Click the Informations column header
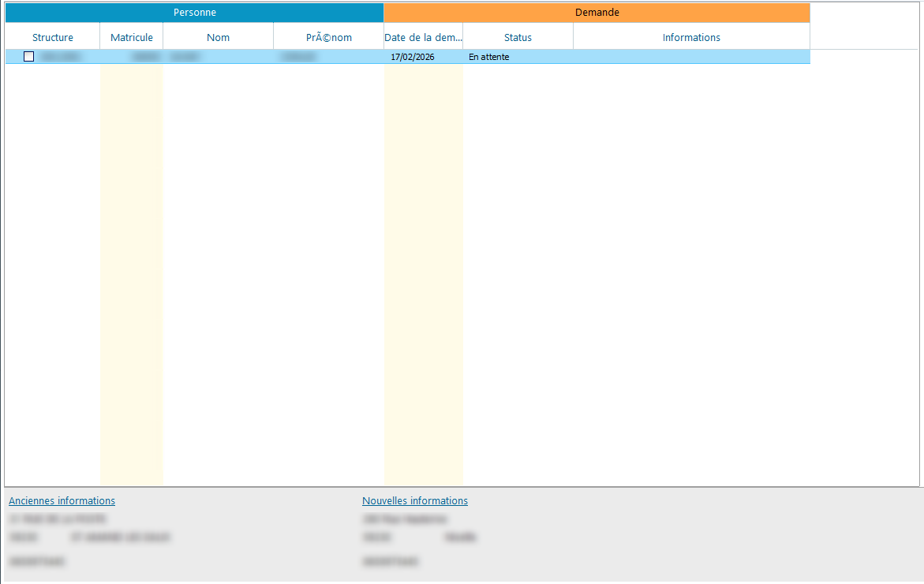 [691, 37]
